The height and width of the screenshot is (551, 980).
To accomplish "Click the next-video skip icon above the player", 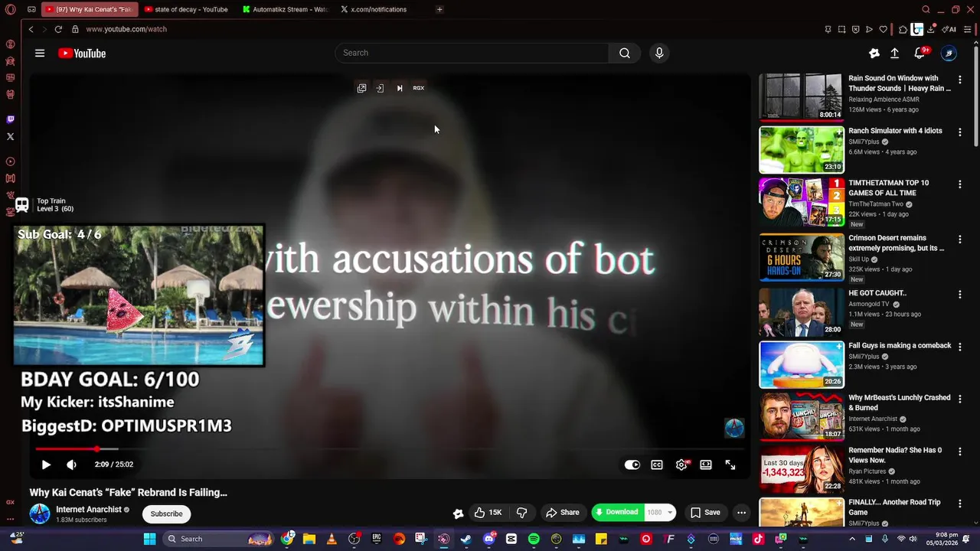I will (x=399, y=88).
